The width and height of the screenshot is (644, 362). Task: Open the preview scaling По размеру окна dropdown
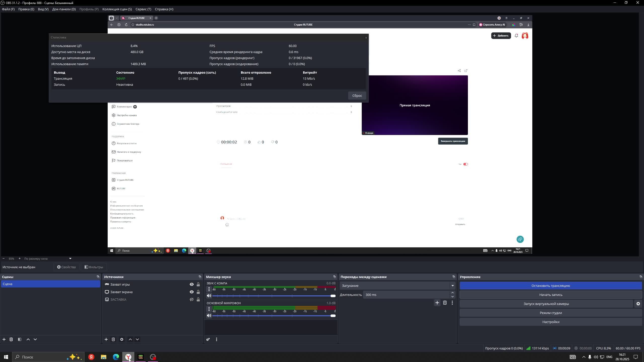(x=48, y=258)
